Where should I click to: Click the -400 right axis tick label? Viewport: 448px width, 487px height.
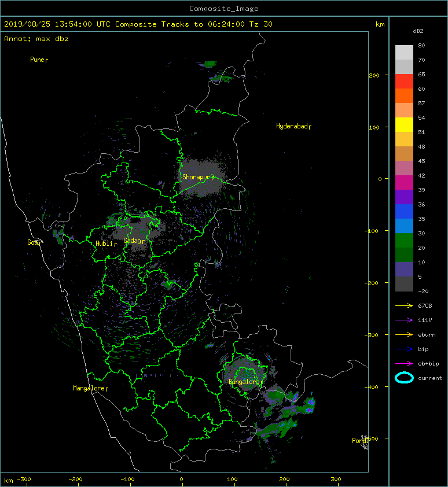pyautogui.click(x=372, y=387)
